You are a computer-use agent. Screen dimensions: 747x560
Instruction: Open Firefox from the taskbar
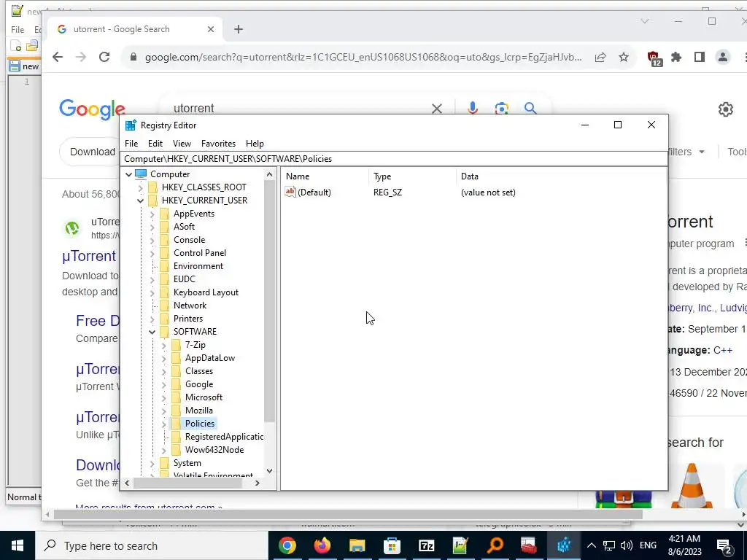coord(322,545)
